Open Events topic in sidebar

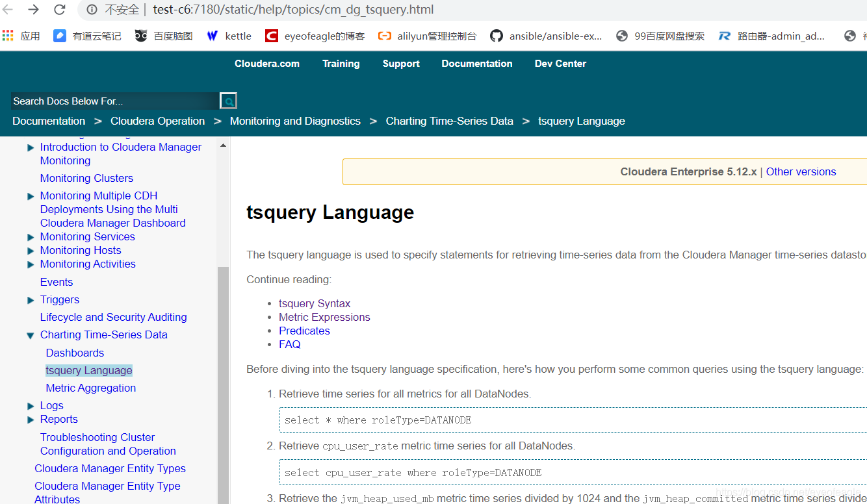point(57,282)
